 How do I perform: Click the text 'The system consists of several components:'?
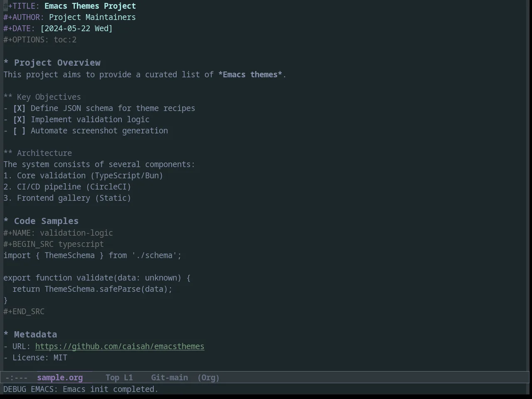point(99,165)
